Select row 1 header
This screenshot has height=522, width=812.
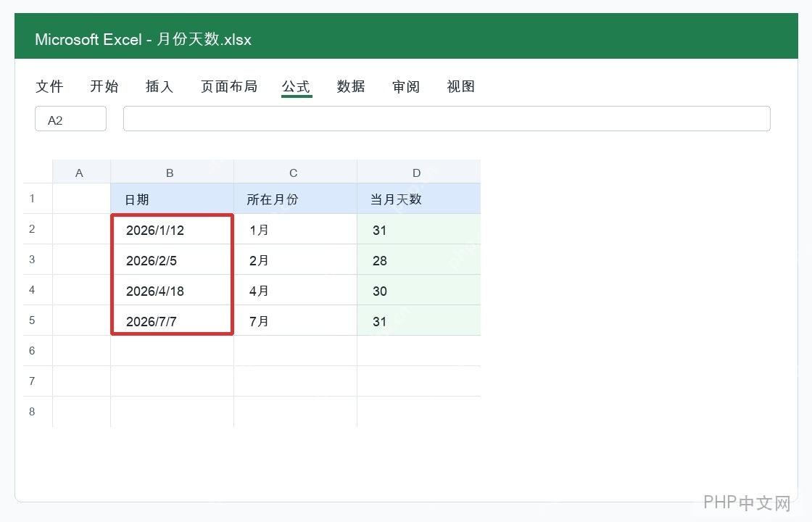(x=37, y=199)
